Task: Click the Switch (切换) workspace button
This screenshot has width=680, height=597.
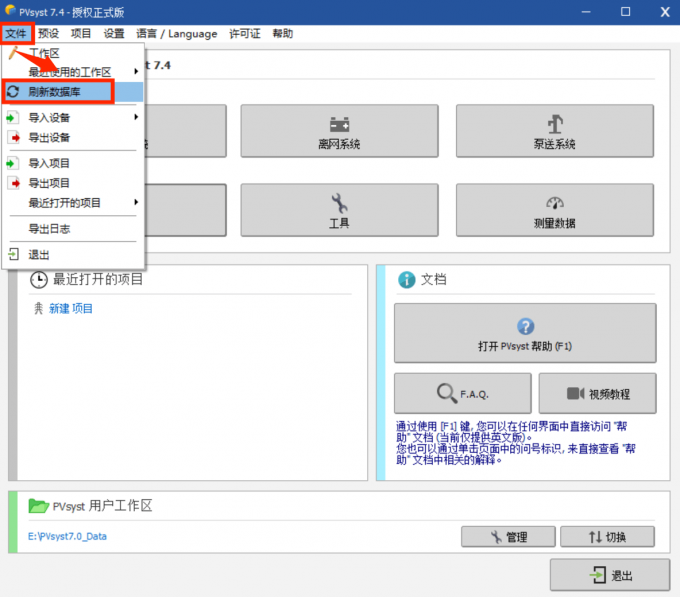Action: point(607,537)
